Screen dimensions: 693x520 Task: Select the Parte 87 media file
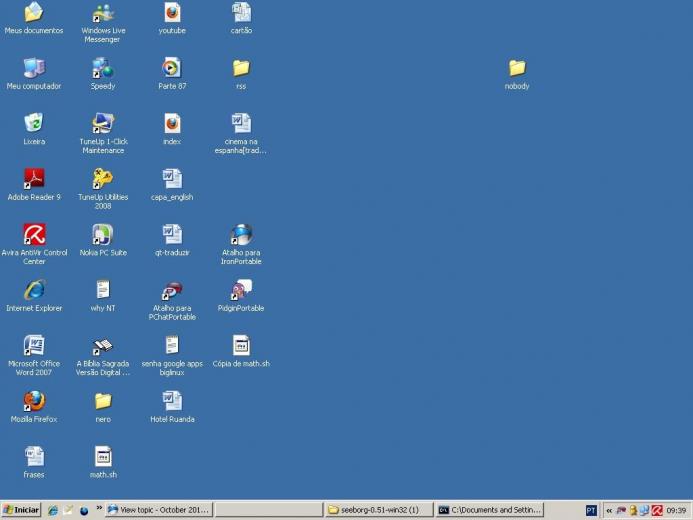coord(172,68)
